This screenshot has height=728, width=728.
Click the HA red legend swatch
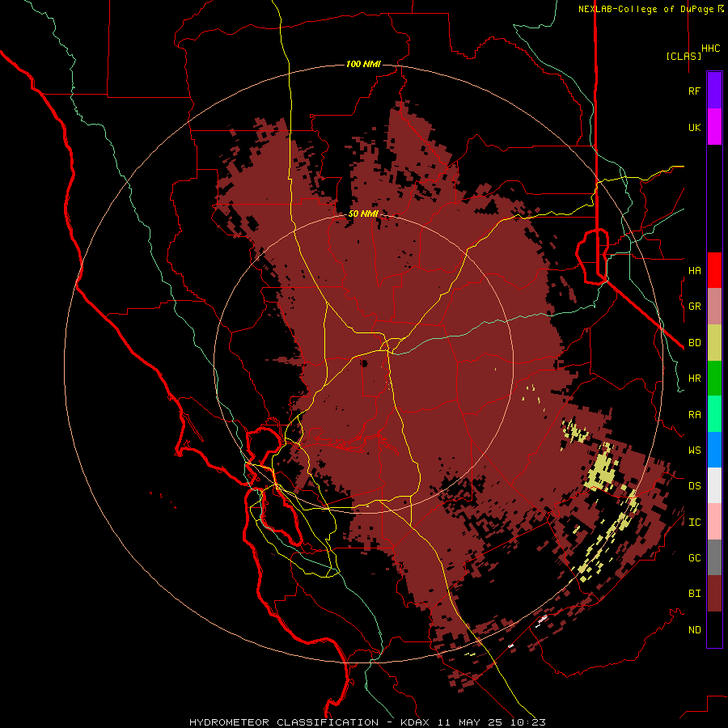[714, 270]
